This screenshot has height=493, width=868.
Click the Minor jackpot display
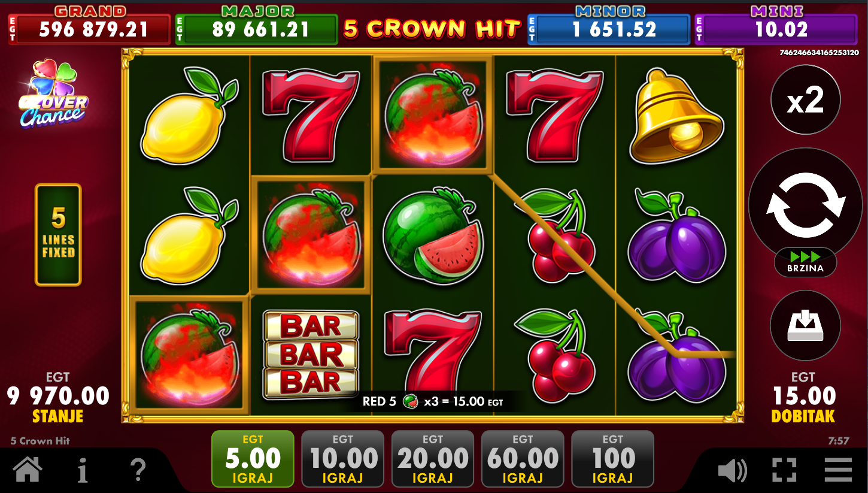tap(609, 25)
